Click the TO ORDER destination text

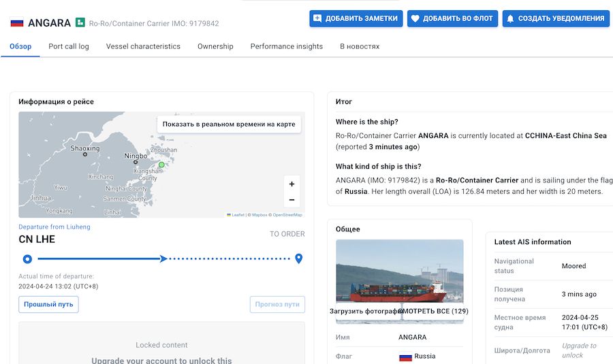tap(287, 234)
